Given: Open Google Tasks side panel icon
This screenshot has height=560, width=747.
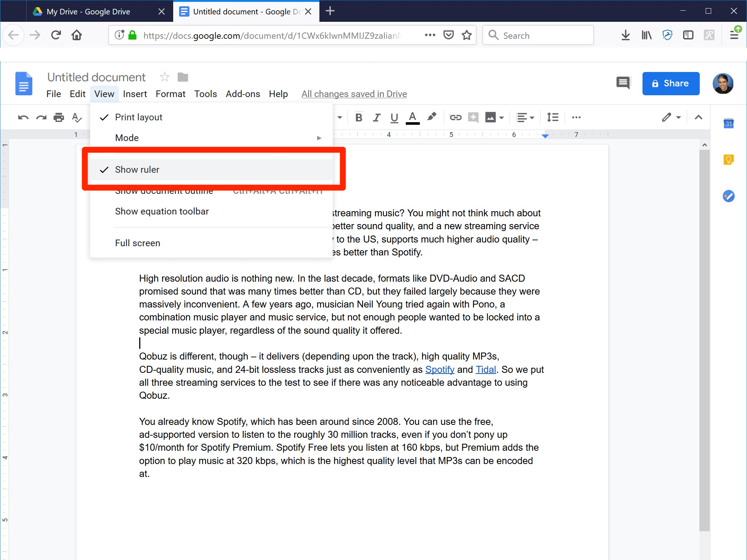Looking at the screenshot, I should (x=729, y=196).
